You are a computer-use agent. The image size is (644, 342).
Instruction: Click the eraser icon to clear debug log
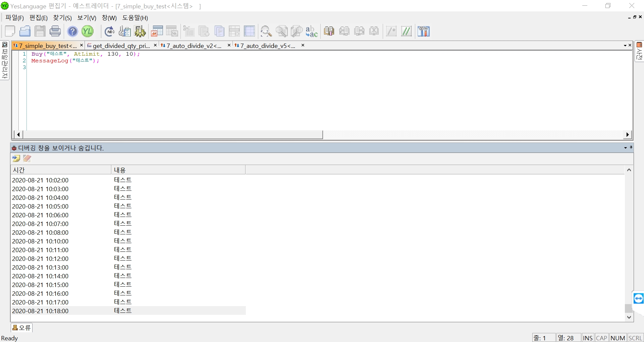pyautogui.click(x=27, y=159)
